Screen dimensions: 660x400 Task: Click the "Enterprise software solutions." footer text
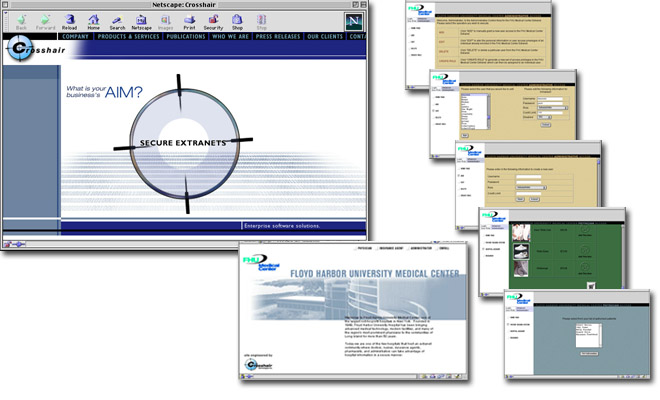click(282, 226)
